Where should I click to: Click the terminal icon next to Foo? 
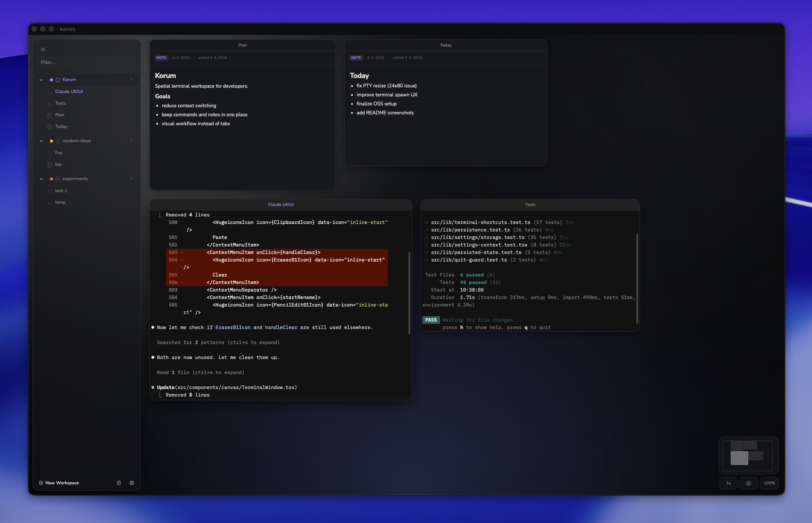click(x=49, y=153)
